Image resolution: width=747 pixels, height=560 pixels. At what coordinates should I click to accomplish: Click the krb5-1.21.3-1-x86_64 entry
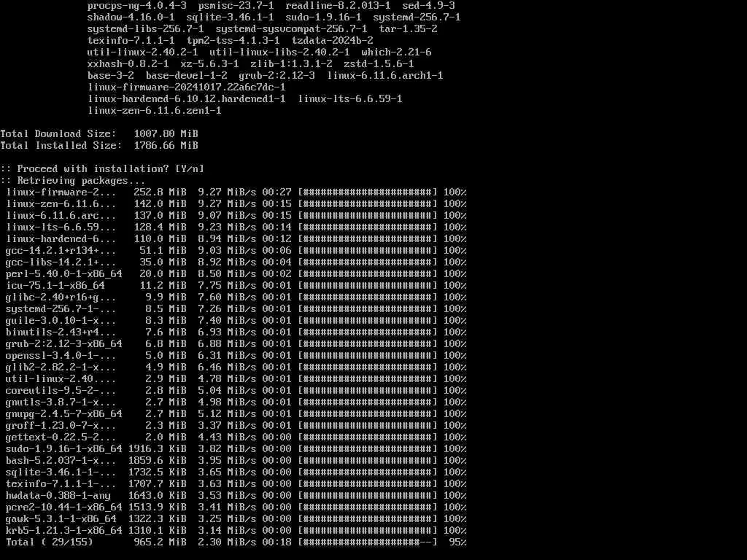pyautogui.click(x=64, y=531)
